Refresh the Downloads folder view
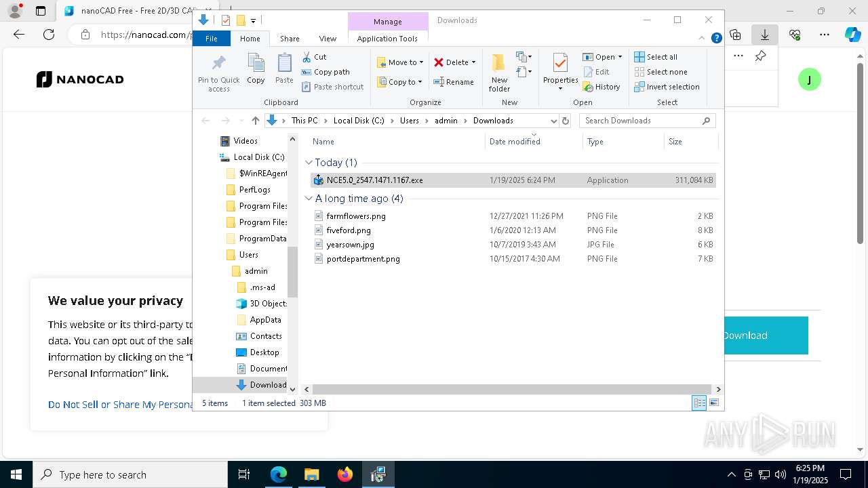The height and width of the screenshot is (488, 868). tap(566, 121)
